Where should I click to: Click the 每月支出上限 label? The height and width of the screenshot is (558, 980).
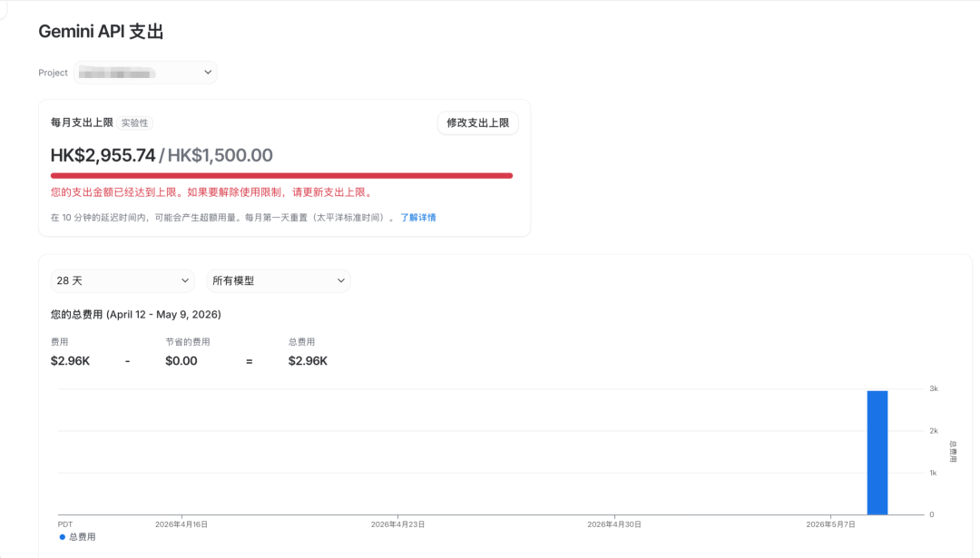pos(82,122)
